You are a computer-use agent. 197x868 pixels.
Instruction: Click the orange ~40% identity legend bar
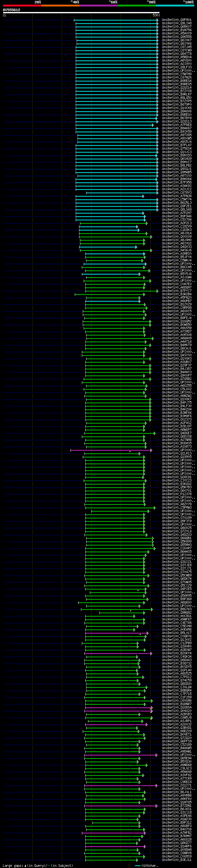point(60,6)
